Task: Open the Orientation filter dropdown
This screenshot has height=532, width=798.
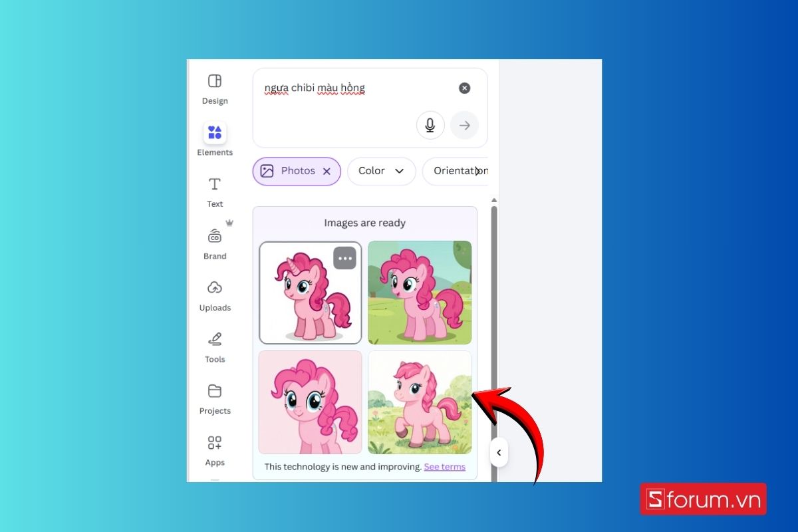Action: click(x=462, y=171)
